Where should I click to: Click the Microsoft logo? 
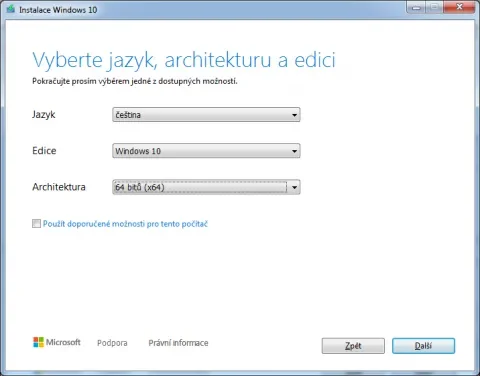pyautogui.click(x=57, y=342)
